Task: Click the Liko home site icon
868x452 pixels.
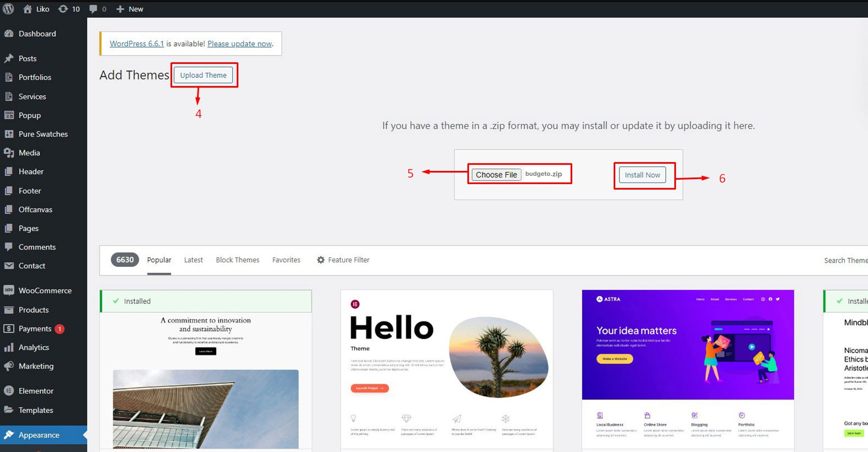Action: 28,9
